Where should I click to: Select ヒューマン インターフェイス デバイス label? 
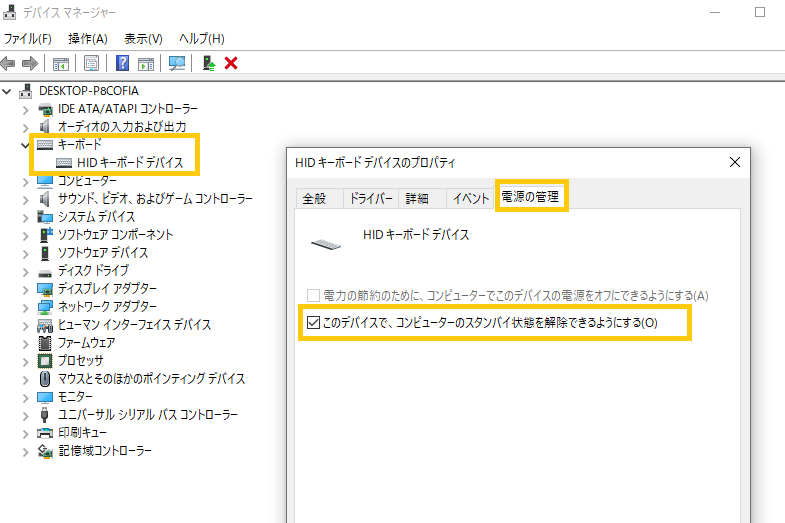135,325
